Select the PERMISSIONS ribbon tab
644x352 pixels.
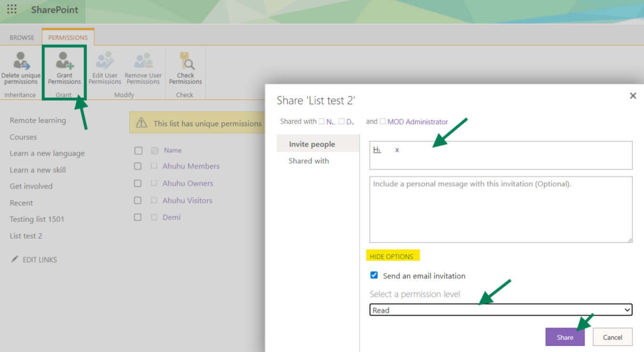tap(68, 38)
